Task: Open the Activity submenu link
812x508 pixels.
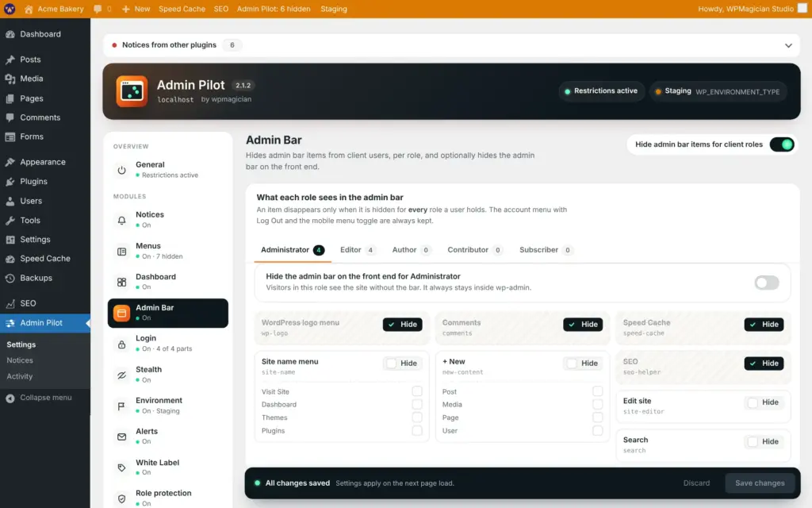Action: coord(20,376)
